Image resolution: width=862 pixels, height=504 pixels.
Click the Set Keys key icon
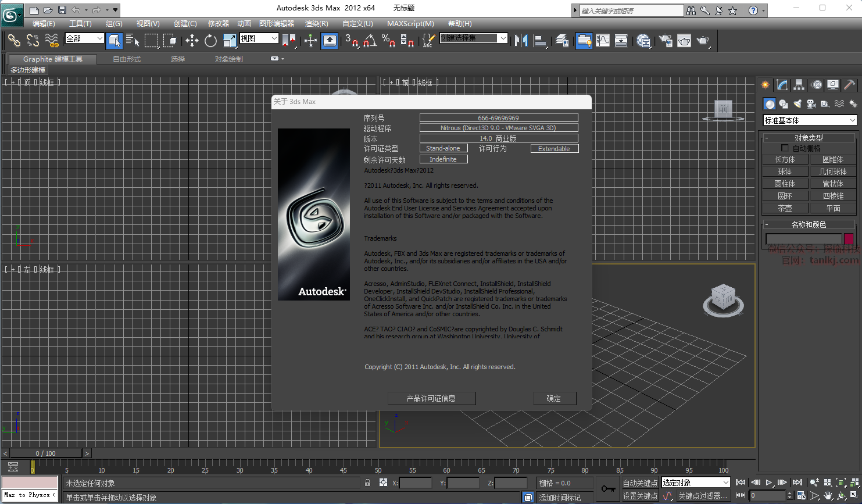[x=608, y=488]
